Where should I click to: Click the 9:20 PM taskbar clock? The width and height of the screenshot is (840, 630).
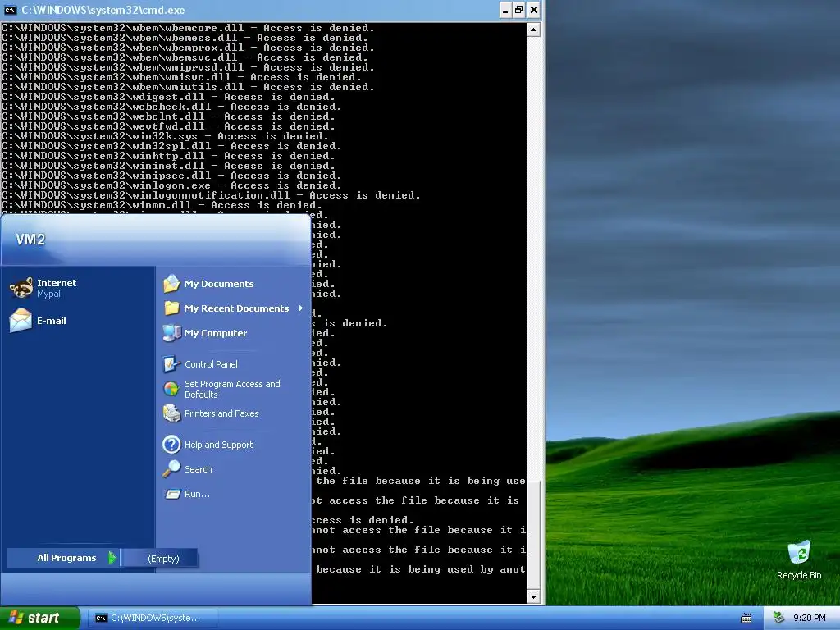point(809,619)
